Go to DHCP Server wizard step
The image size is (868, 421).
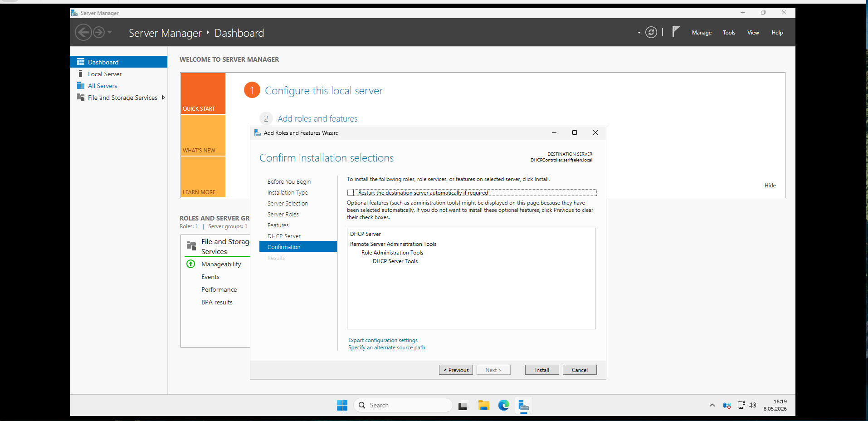pos(284,236)
